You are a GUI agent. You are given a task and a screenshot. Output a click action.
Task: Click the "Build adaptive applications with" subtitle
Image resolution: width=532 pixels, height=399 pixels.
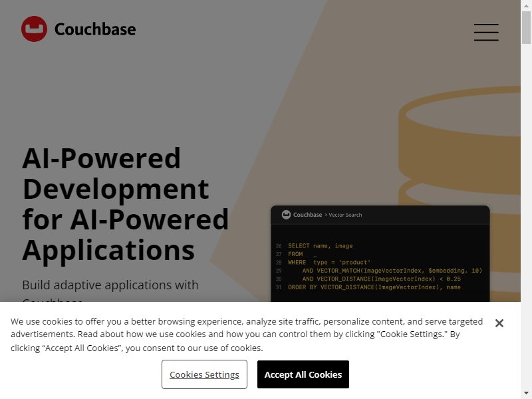point(110,285)
